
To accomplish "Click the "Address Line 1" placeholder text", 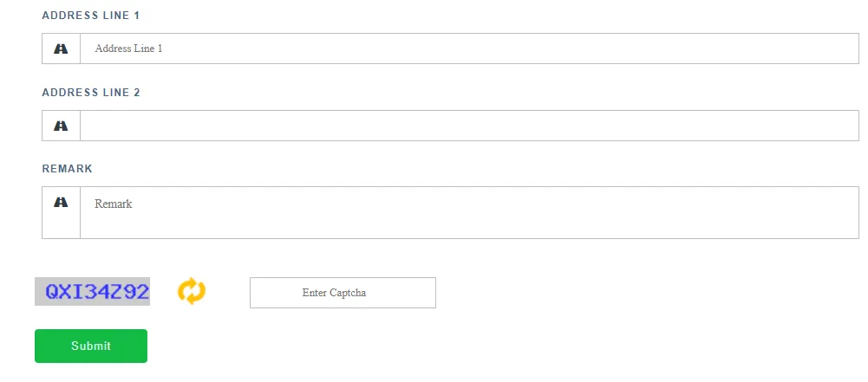I will [x=128, y=49].
